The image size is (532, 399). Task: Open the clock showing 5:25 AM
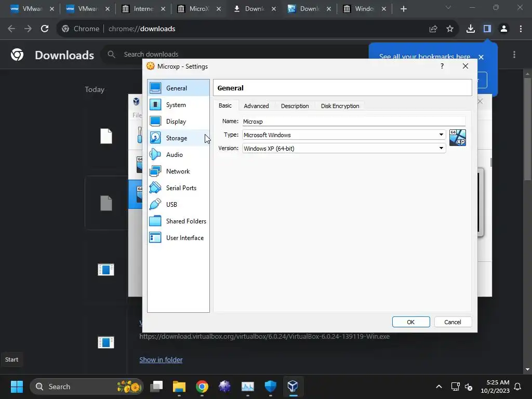click(x=495, y=387)
